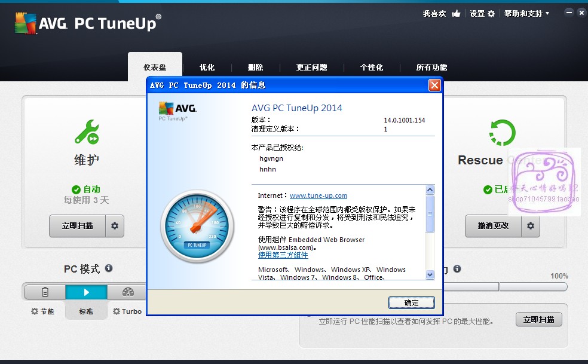Open the 优化 tab

207,67
